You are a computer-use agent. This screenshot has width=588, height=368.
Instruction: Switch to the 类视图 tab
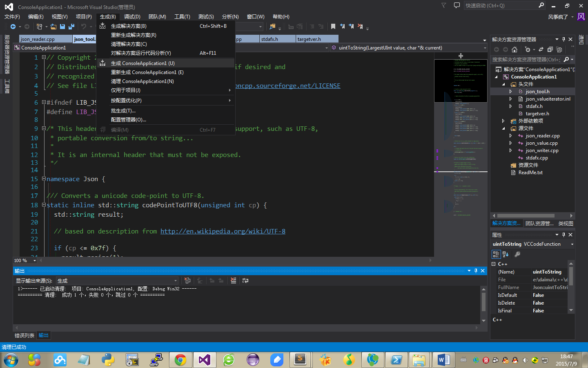tap(566, 223)
